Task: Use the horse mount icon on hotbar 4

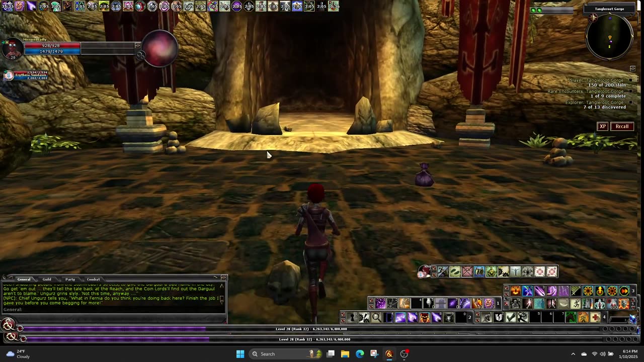Action: click(x=571, y=317)
